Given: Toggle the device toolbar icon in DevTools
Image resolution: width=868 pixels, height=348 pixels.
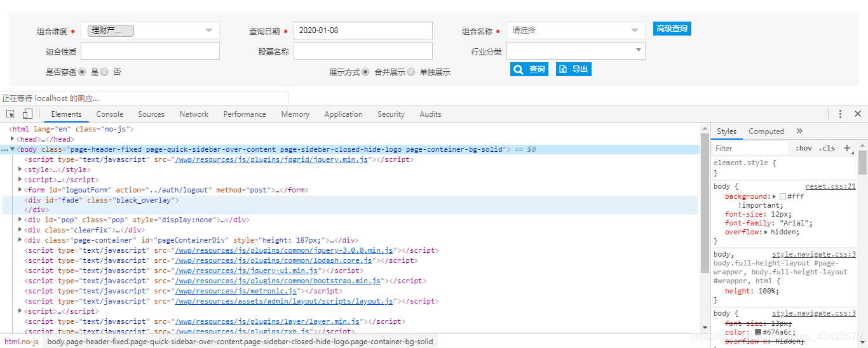Looking at the screenshot, I should [27, 114].
